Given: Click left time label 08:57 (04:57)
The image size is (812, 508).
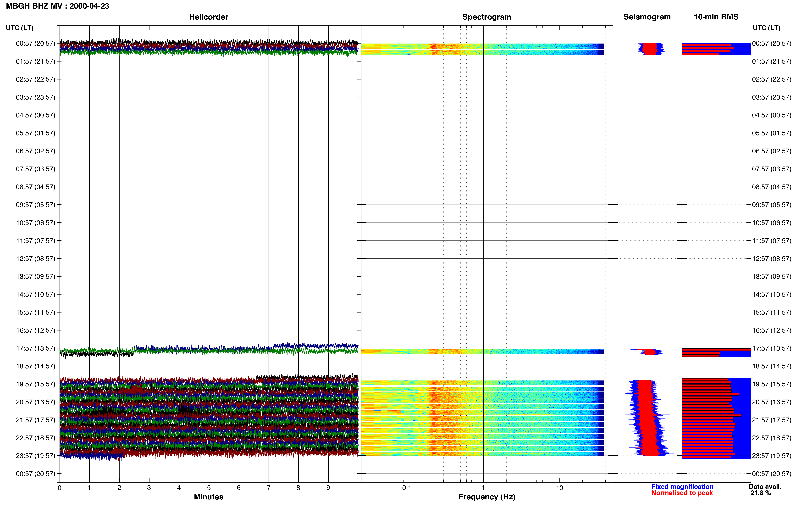Looking at the screenshot, I should [x=36, y=187].
